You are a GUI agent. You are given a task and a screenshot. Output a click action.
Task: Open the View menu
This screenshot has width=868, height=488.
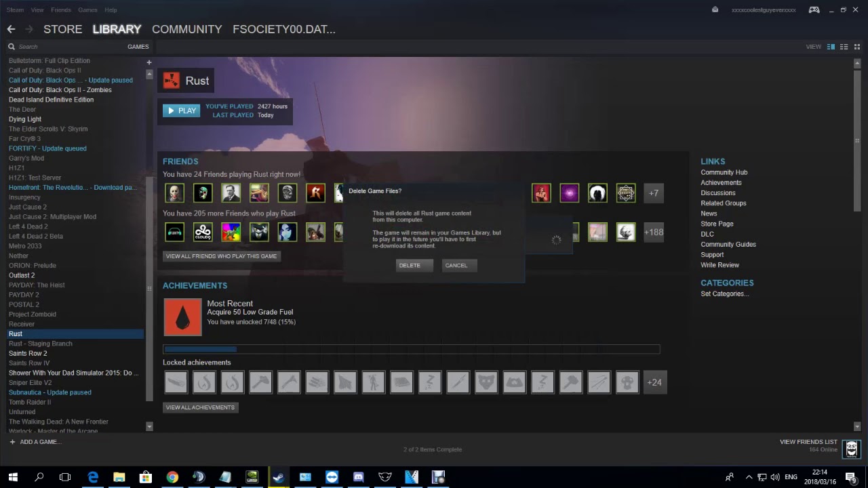[x=37, y=10]
